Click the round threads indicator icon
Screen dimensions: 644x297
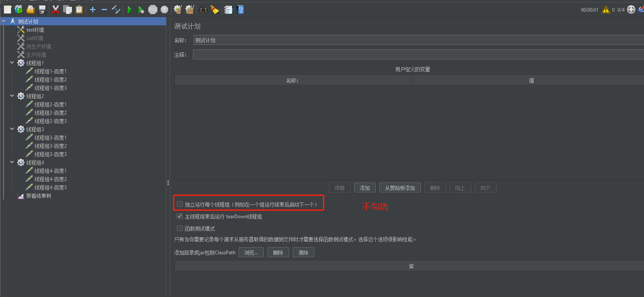pos(631,10)
